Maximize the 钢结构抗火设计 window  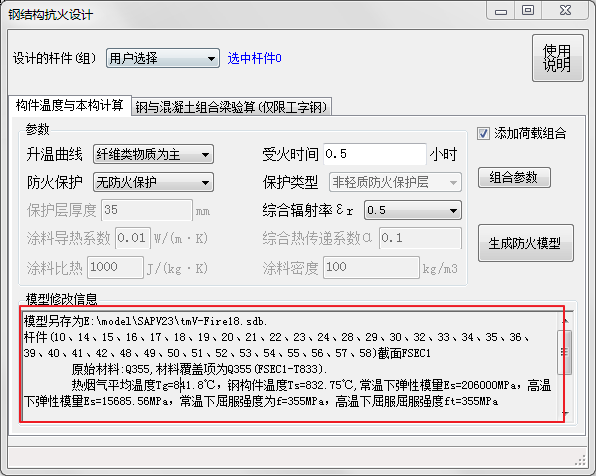click(x=528, y=11)
